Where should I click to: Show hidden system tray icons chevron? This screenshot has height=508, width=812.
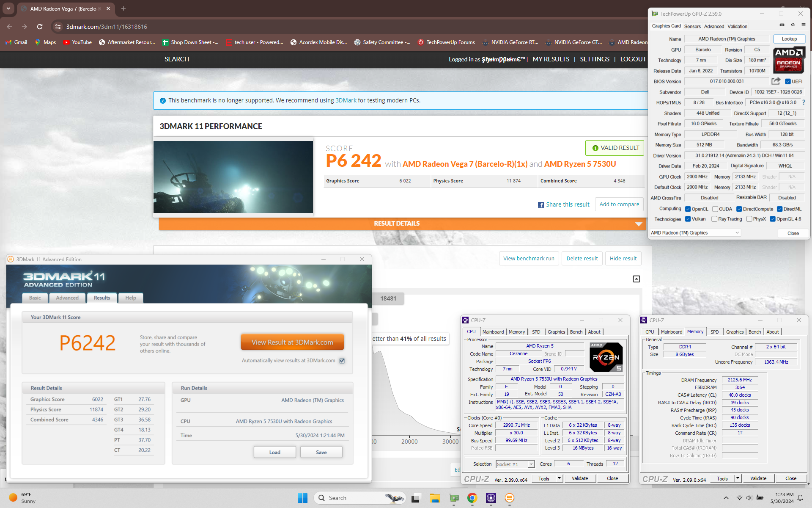click(x=726, y=498)
